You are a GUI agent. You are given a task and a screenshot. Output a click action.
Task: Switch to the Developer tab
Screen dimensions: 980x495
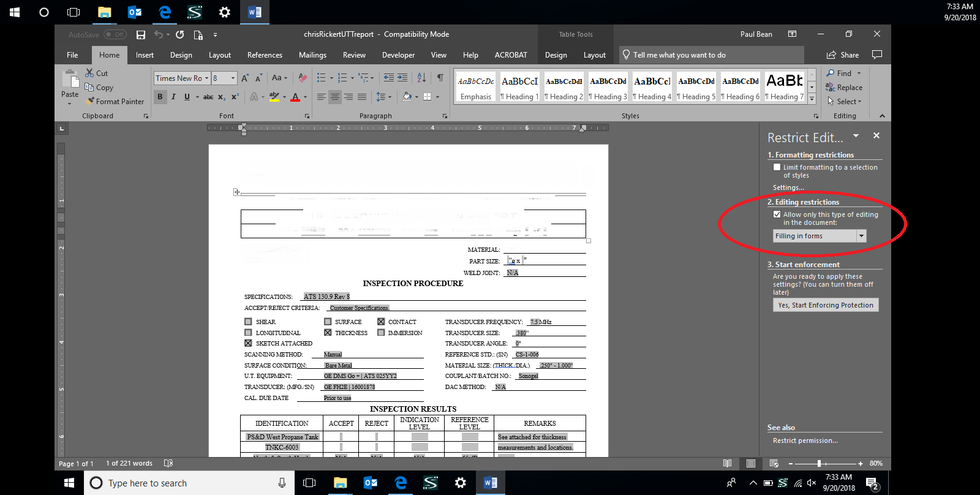[x=398, y=55]
